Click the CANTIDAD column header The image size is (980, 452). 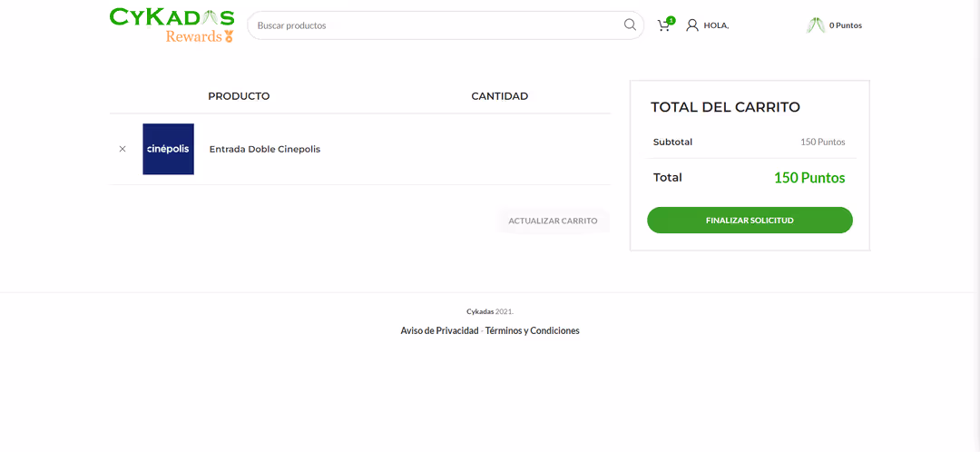(x=499, y=96)
